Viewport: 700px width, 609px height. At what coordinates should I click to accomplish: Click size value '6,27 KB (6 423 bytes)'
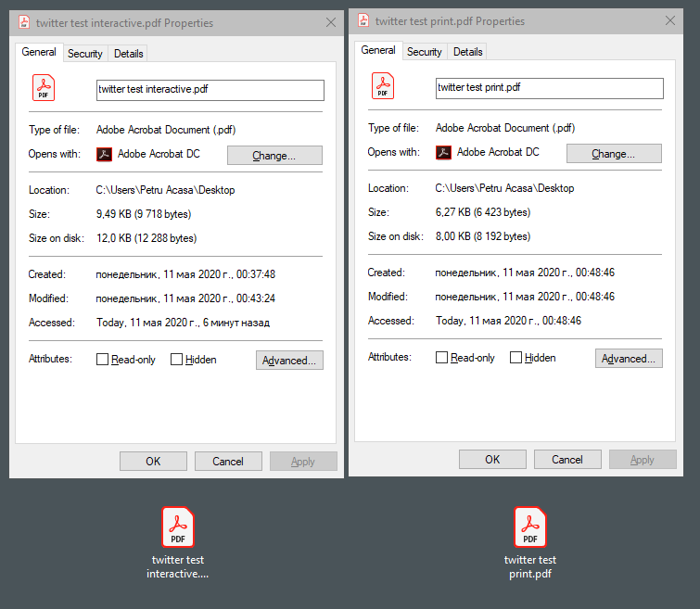coord(483,212)
